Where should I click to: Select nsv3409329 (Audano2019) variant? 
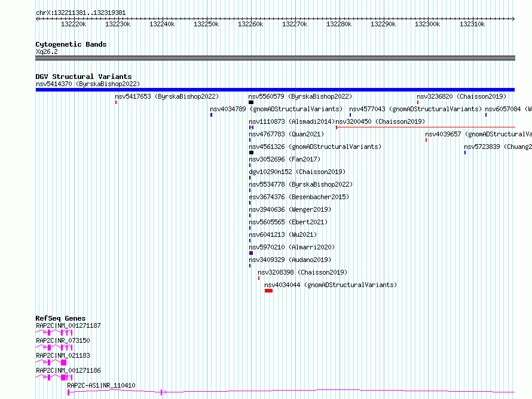[290, 260]
